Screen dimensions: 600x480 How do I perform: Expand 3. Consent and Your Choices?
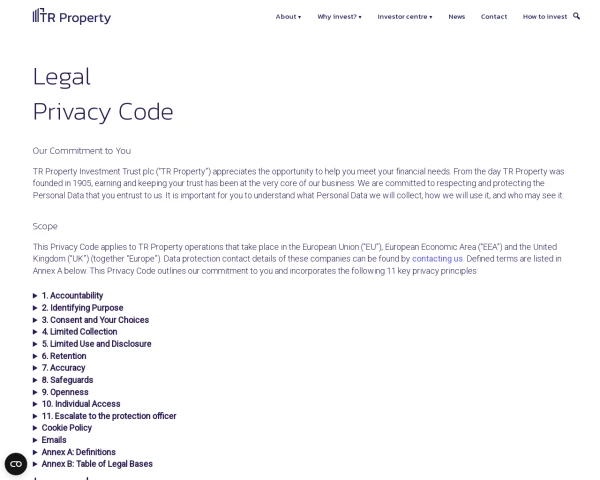tap(95, 320)
